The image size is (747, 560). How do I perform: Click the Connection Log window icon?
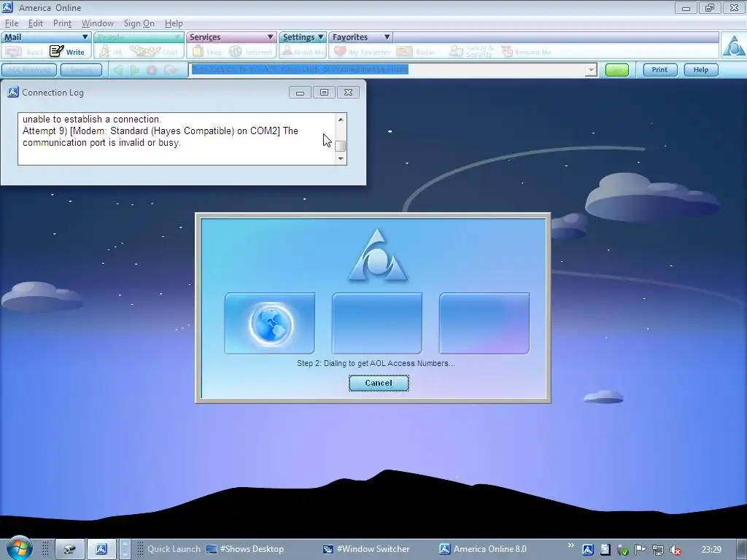point(13,92)
